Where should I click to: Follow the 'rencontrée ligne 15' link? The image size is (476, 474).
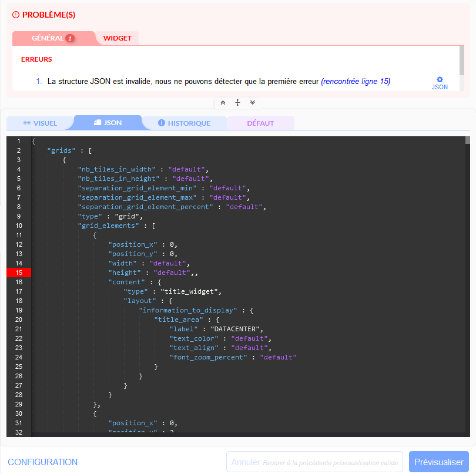coord(356,81)
